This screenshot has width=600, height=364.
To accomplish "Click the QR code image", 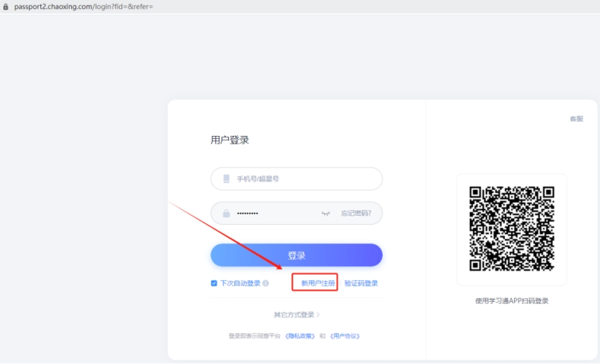I will click(x=511, y=229).
